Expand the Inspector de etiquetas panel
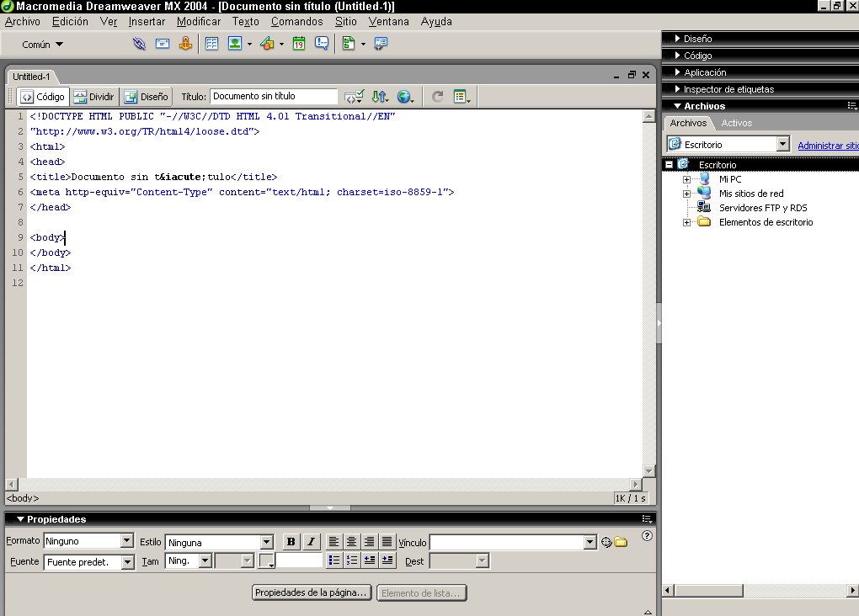Screen dimensions: 859x616 tap(678, 89)
